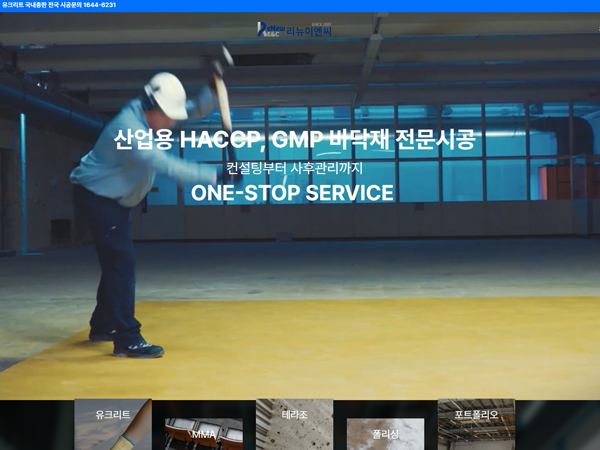Image resolution: width=600 pixels, height=450 pixels.
Task: Click the 리뉴이앤씨 logo text
Action: (308, 32)
